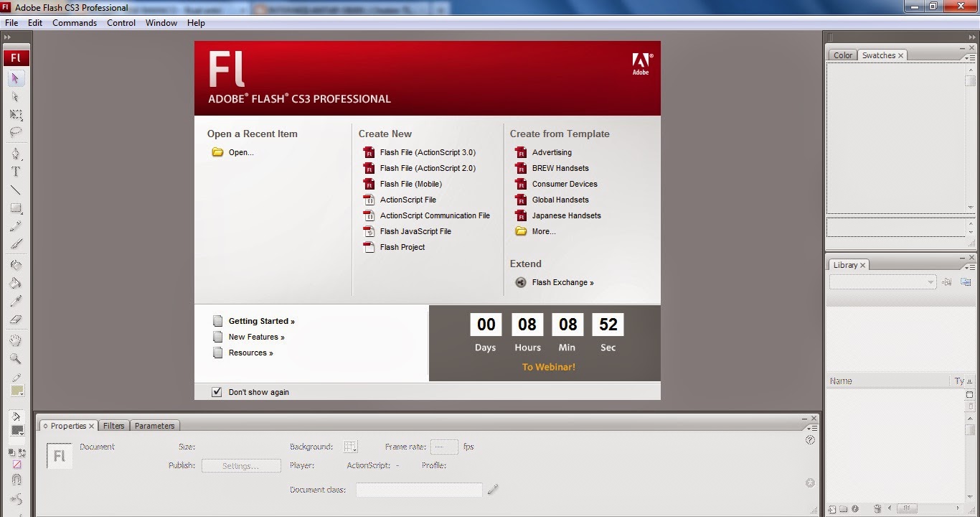The image size is (980, 517).
Task: Open the Background color swatch
Action: point(350,447)
